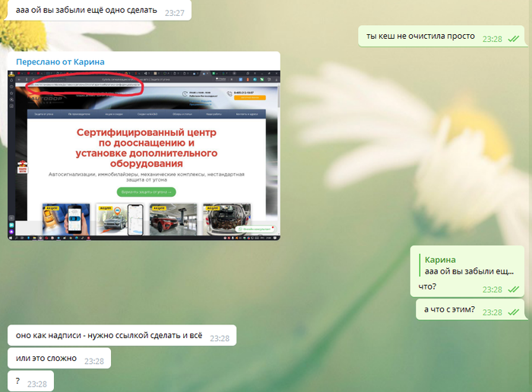This screenshot has height=392, width=532.
Task: Select the "ты кеш не очистила просто" bubble
Action: [420, 36]
